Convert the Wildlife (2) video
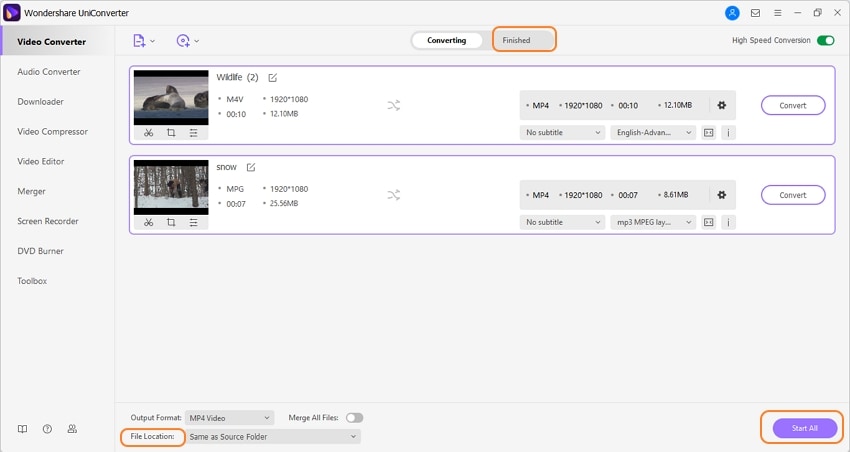850x452 pixels. (x=793, y=105)
